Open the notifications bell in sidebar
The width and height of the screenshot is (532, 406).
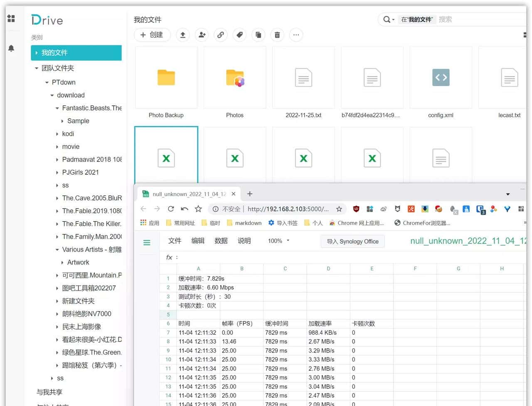coord(11,48)
